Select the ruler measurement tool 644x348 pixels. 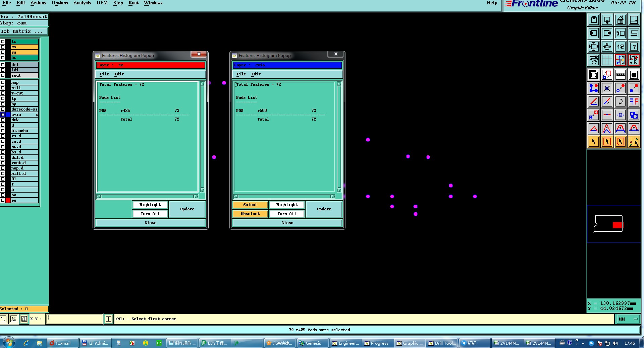click(621, 75)
